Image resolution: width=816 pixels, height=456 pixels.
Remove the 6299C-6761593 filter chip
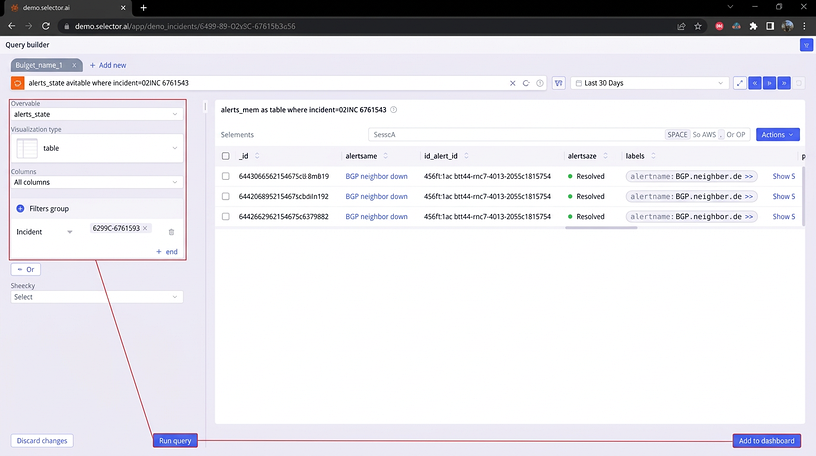click(145, 228)
